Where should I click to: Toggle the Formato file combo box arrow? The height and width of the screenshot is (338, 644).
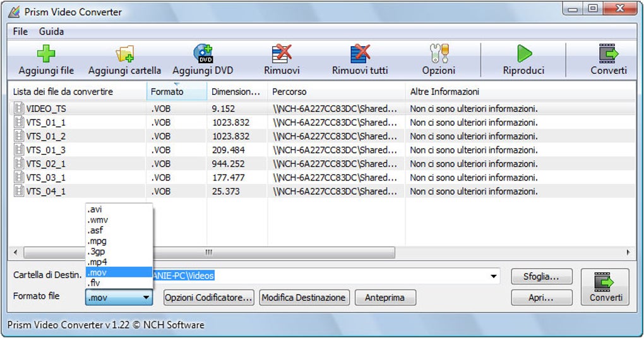pos(146,298)
